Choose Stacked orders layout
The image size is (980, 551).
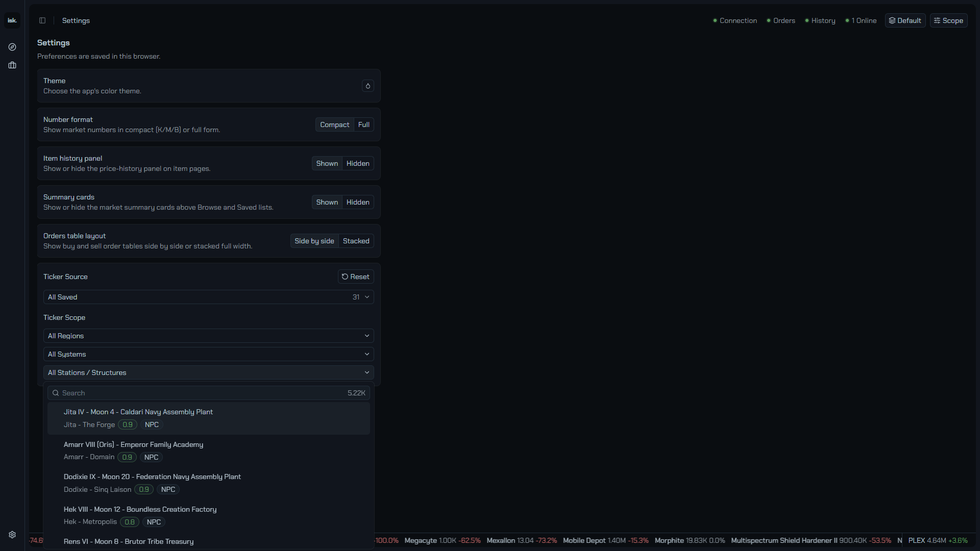coord(356,241)
